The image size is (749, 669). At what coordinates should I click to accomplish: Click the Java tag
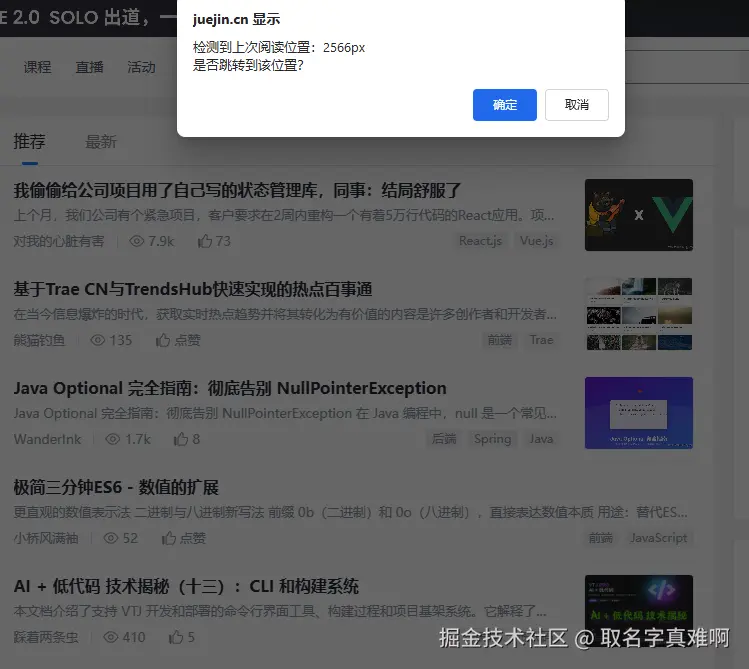tap(541, 438)
